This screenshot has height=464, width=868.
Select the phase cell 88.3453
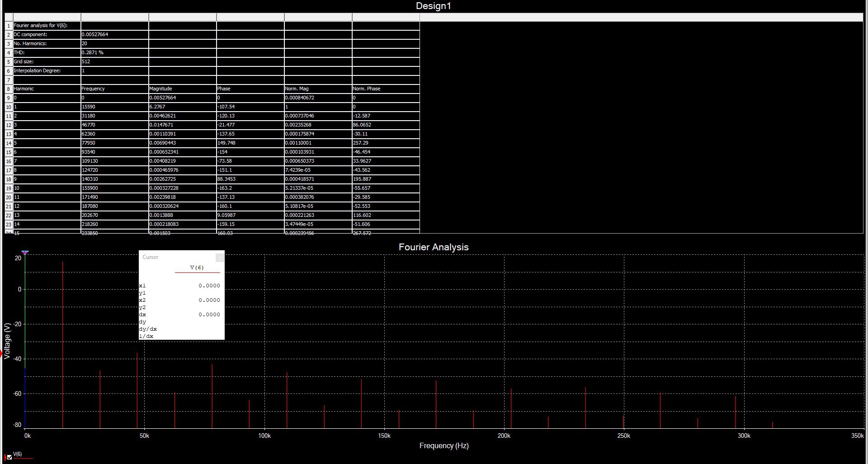click(x=250, y=179)
